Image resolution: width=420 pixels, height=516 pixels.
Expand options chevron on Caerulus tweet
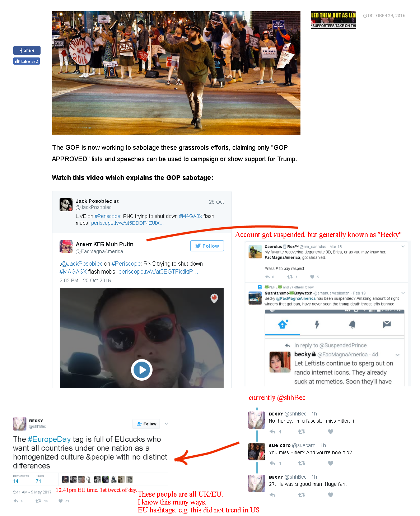pyautogui.click(x=403, y=246)
